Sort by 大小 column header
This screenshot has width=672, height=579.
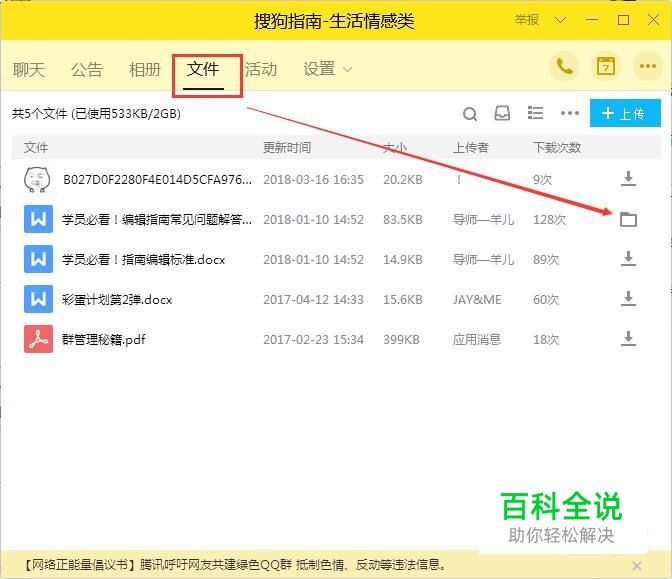click(x=395, y=147)
